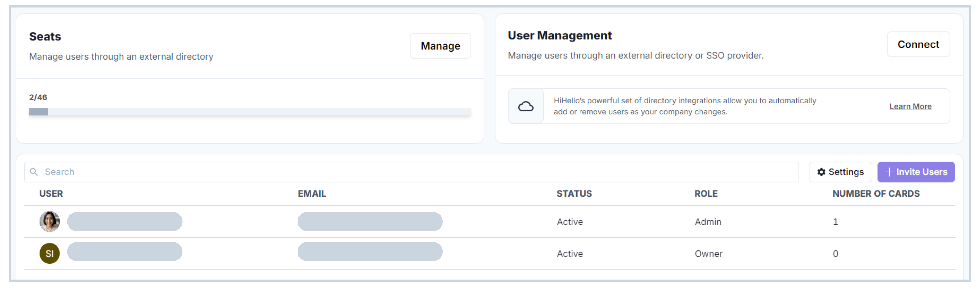The image size is (980, 293).
Task: Sort by the USER column header
Action: pyautogui.click(x=51, y=194)
